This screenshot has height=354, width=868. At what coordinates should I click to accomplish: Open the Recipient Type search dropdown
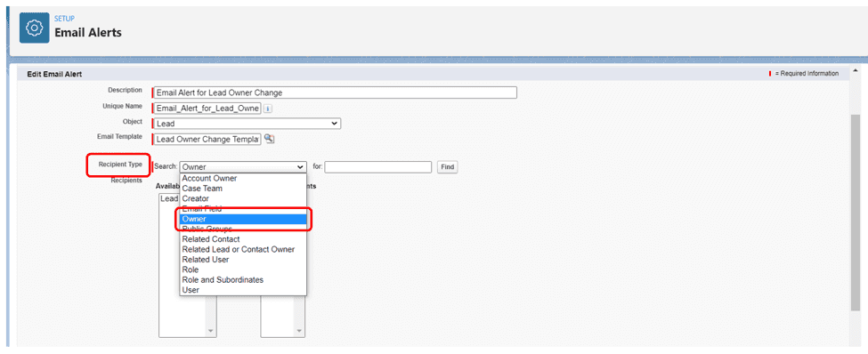tap(243, 167)
